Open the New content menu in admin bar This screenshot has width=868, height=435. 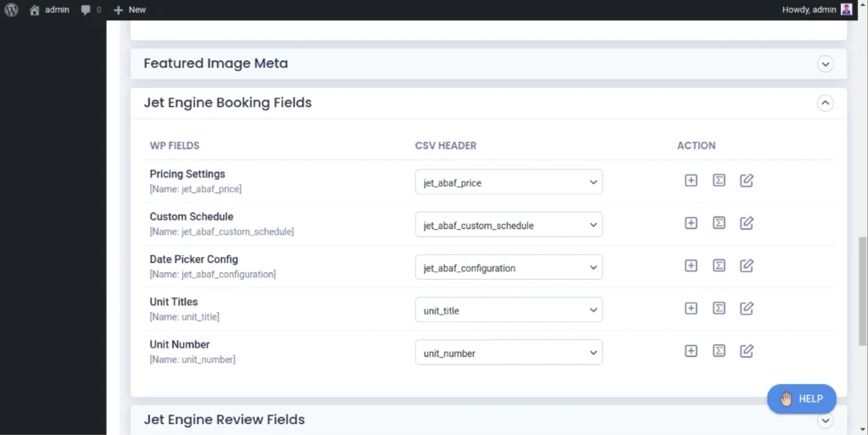point(130,10)
